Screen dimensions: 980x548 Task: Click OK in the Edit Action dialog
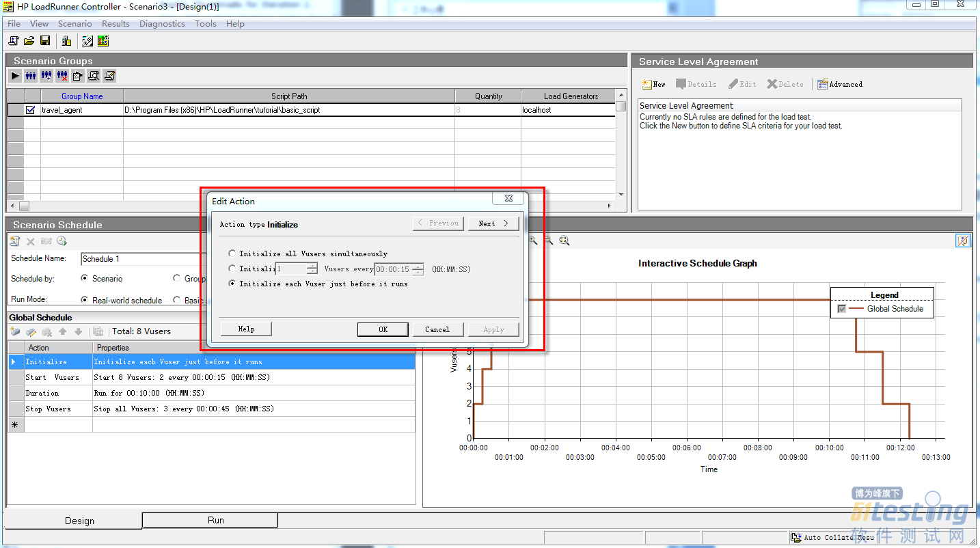383,329
